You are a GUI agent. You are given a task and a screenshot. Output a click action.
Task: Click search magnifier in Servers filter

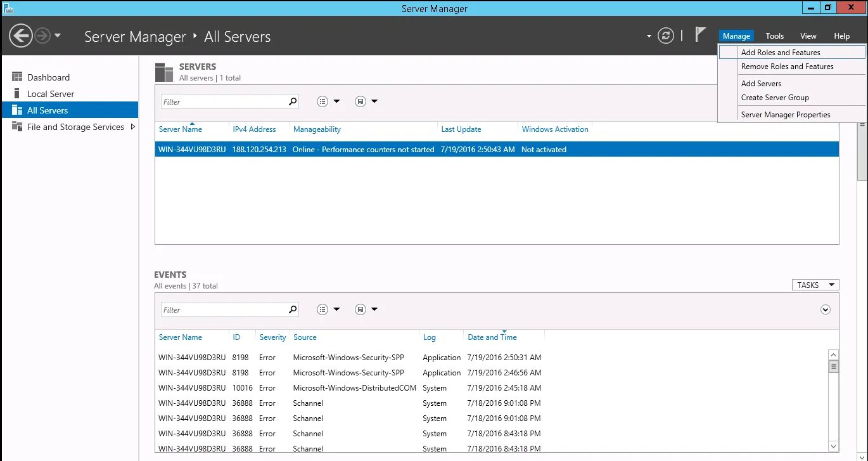293,101
